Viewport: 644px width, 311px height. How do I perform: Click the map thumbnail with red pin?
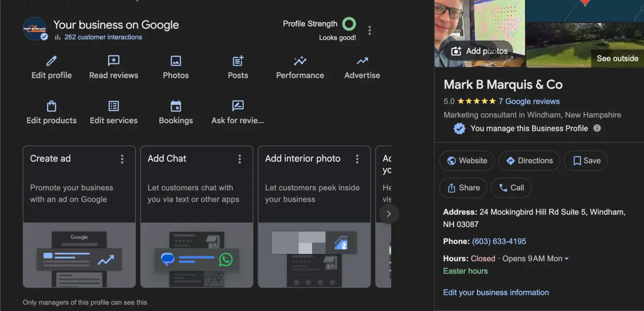click(x=584, y=11)
